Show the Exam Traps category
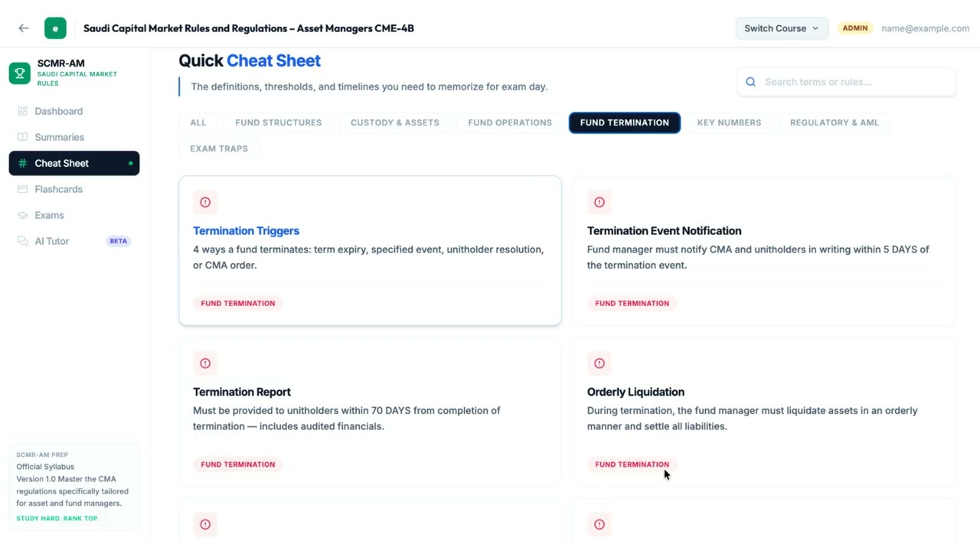The image size is (980, 551). tap(219, 148)
